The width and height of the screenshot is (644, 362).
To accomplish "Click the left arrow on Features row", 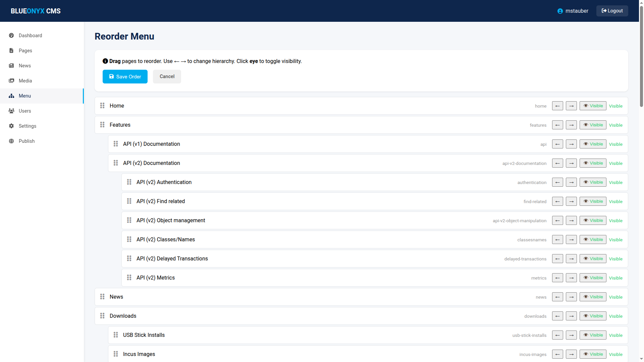I will pyautogui.click(x=557, y=125).
